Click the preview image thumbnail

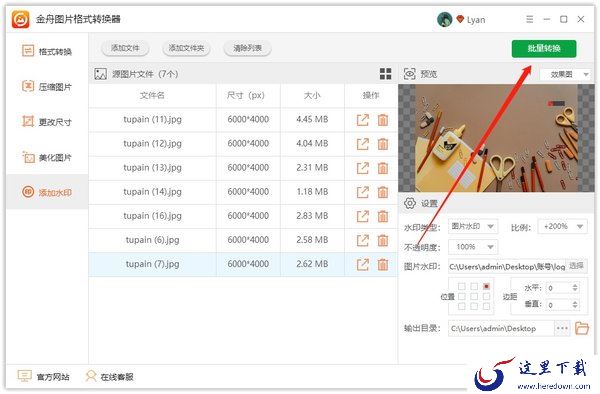pyautogui.click(x=496, y=138)
